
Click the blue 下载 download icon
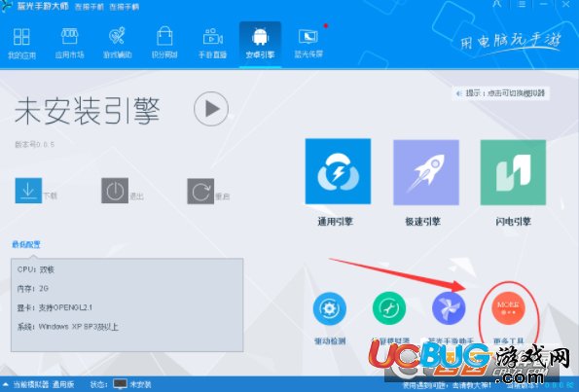tap(28, 191)
